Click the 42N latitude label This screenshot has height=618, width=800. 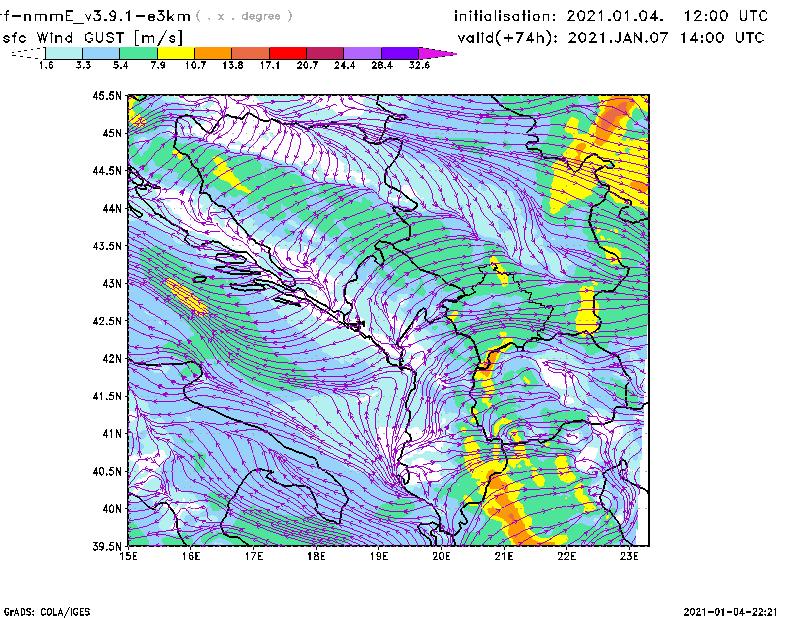coord(112,358)
